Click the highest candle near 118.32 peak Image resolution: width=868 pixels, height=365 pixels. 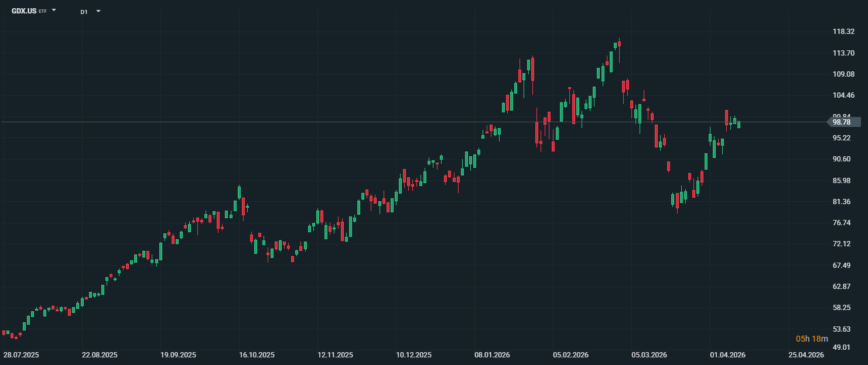point(619,44)
